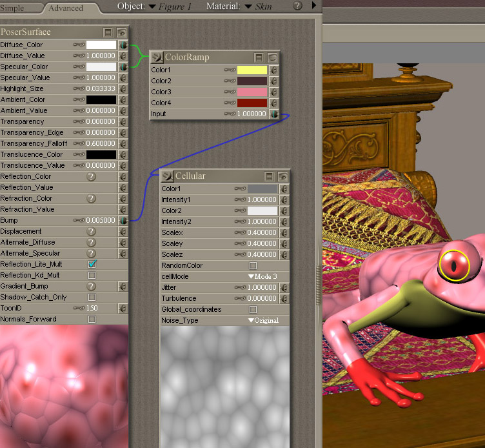
Task: Open the white Diffuse_Color swatch
Action: (101, 45)
